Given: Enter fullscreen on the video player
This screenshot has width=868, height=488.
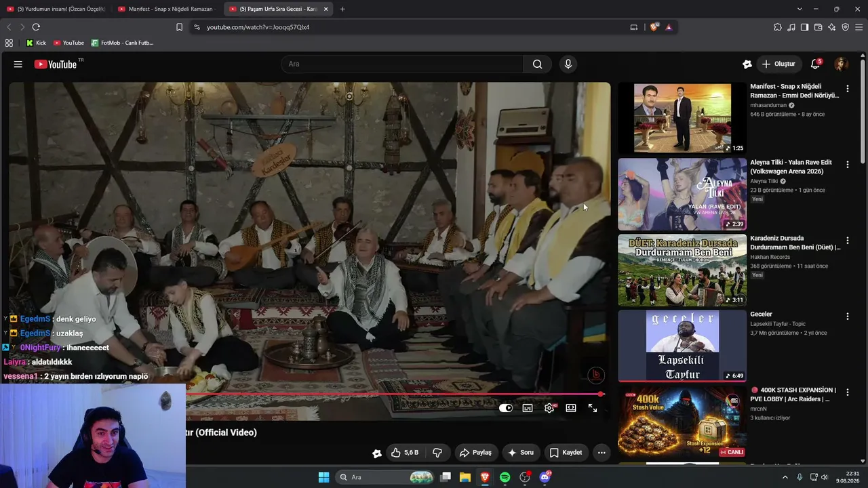Looking at the screenshot, I should 593,408.
